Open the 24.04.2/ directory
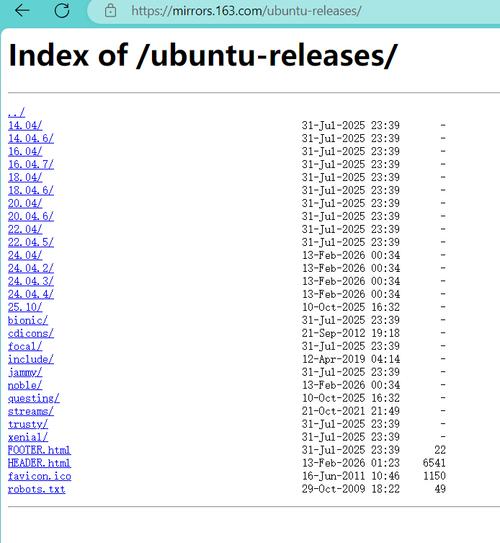This screenshot has height=543, width=500. click(x=31, y=268)
